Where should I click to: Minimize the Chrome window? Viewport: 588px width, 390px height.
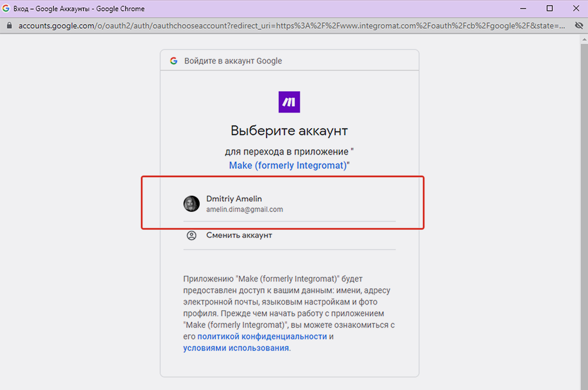point(523,8)
